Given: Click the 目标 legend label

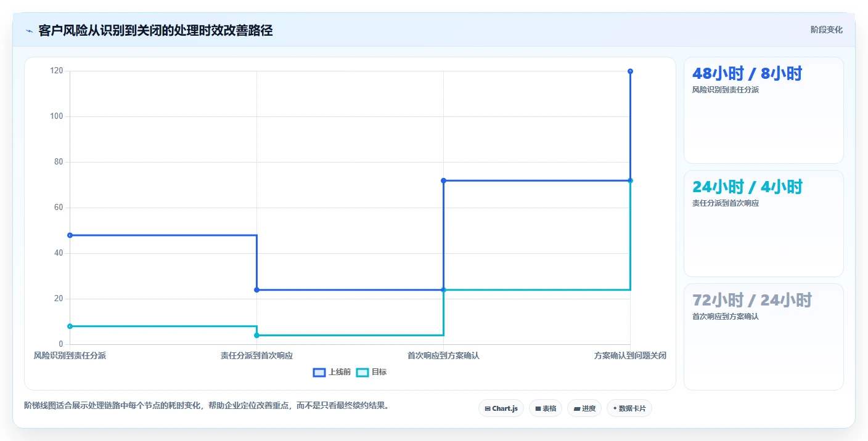Looking at the screenshot, I should click(379, 372).
